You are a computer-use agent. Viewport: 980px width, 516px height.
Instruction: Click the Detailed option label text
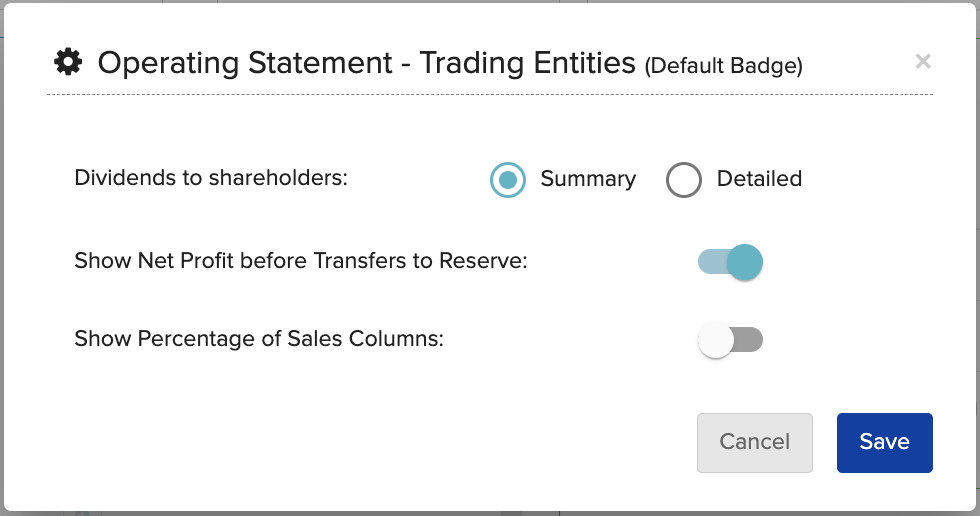759,179
